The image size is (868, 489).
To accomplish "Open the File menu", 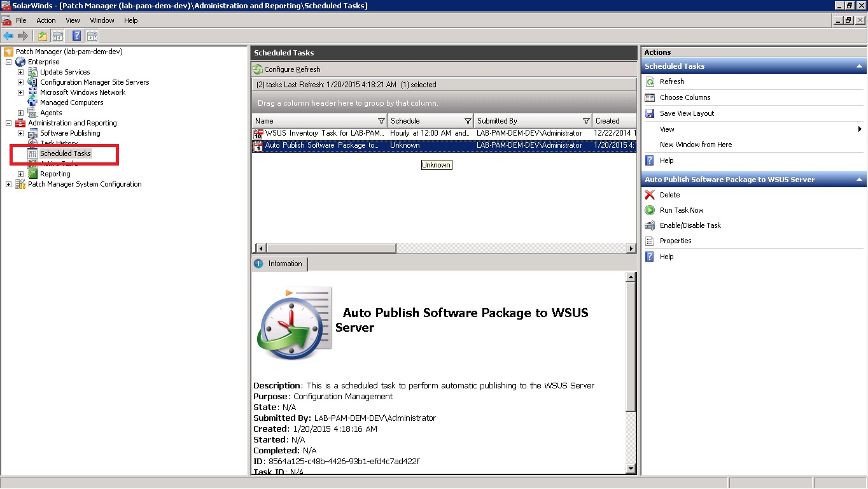I will (21, 20).
